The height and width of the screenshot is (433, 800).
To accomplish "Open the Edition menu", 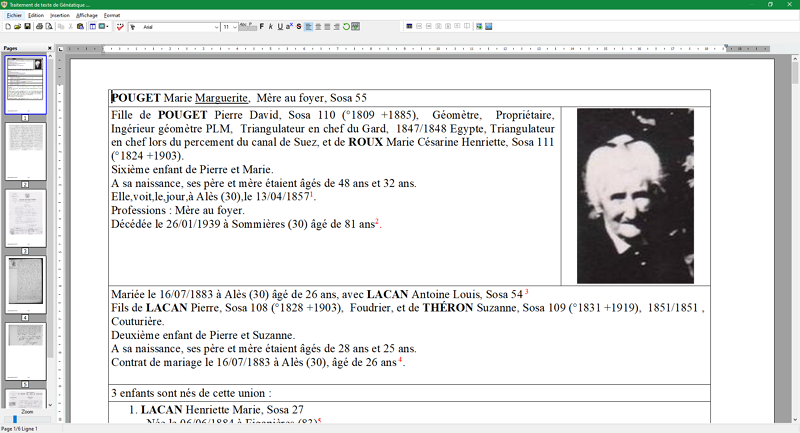I will (36, 15).
